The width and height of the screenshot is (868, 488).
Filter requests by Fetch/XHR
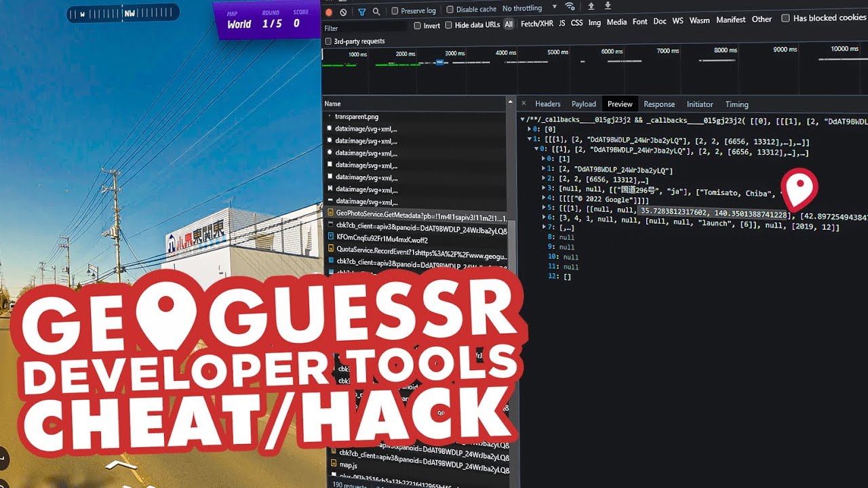536,22
